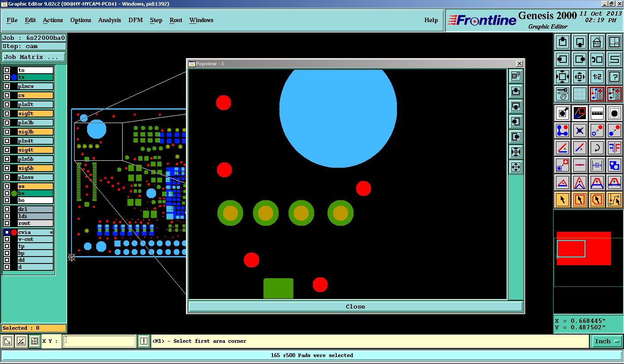Click the two blue overlapping shapes icon
Screen dimensions: 624x364
pyautogui.click(x=614, y=165)
